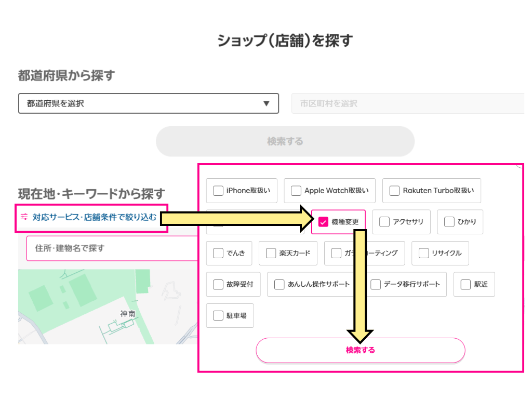Toggle the ひかり checkbox
532x399 pixels.
tap(449, 222)
